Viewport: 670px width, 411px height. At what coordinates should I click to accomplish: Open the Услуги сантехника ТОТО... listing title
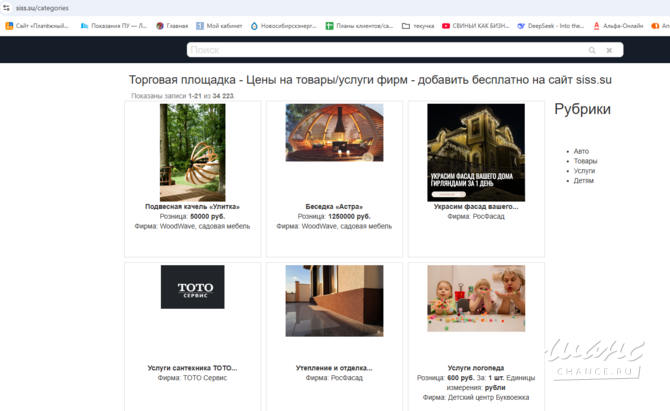192,368
